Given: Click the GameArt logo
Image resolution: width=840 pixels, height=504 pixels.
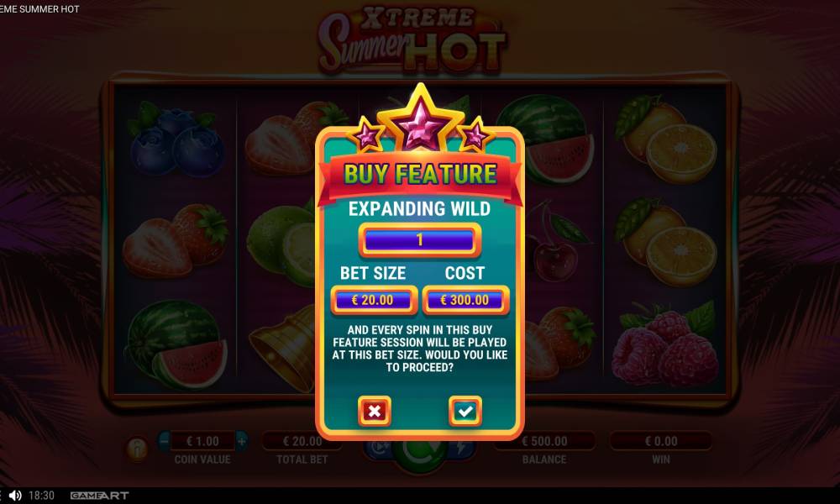Looking at the screenshot, I should click(100, 496).
